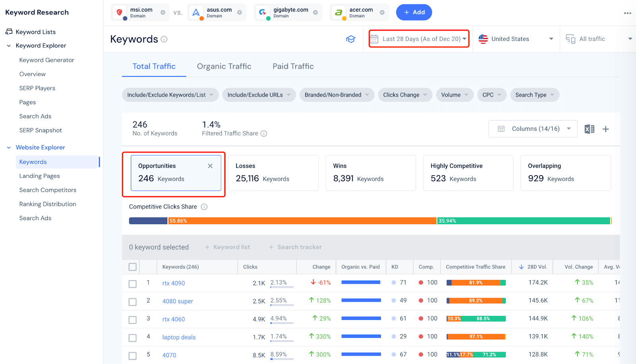This screenshot has width=636, height=364.
Task: Click info icon beside Competitive Clicks Share
Action: click(x=204, y=207)
